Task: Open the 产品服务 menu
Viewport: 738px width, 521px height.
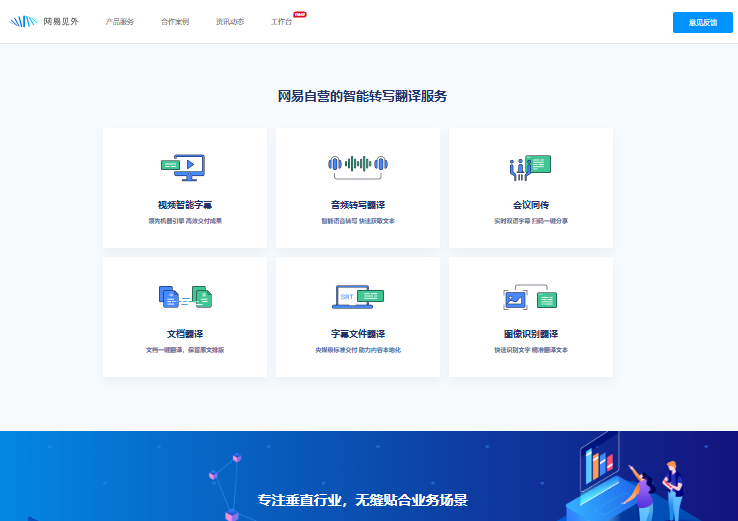Action: pyautogui.click(x=120, y=22)
